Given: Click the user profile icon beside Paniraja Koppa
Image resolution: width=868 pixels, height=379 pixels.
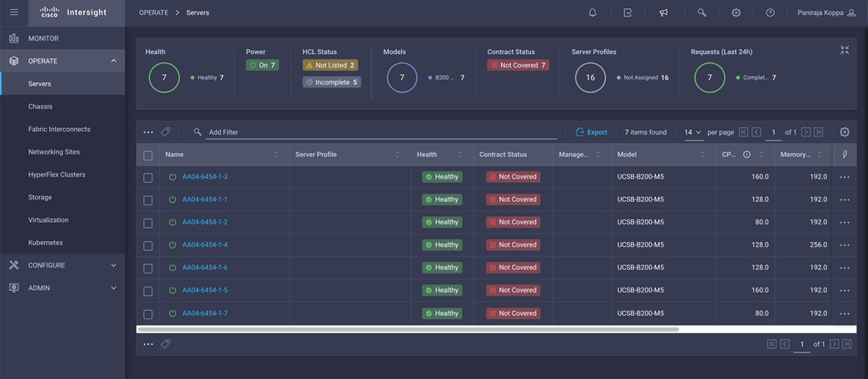Looking at the screenshot, I should [851, 12].
